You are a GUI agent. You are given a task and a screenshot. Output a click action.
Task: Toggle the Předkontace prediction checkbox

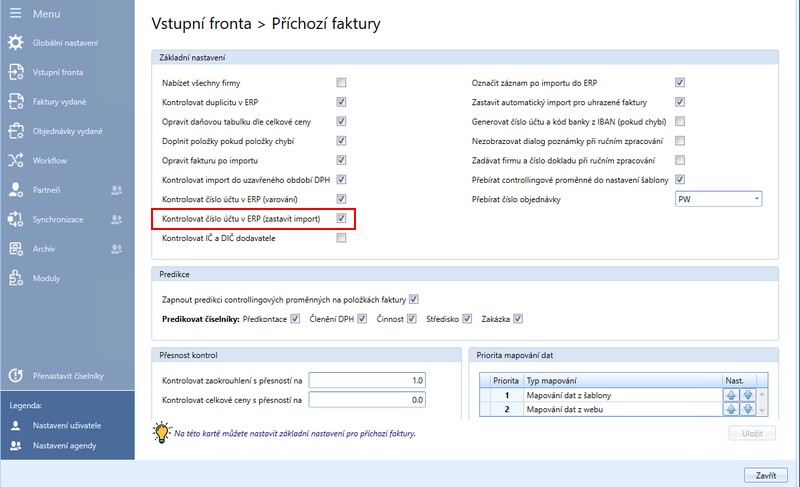point(294,320)
